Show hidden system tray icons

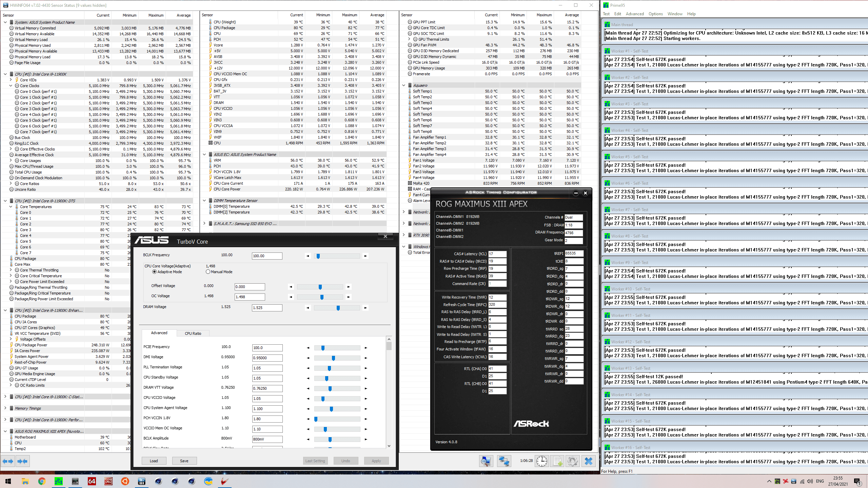[x=769, y=481]
